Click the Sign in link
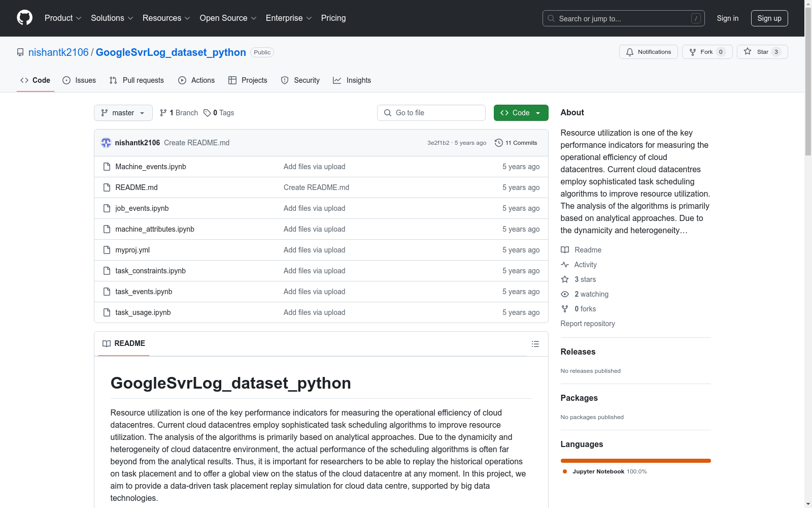The height and width of the screenshot is (508, 812). click(x=728, y=18)
